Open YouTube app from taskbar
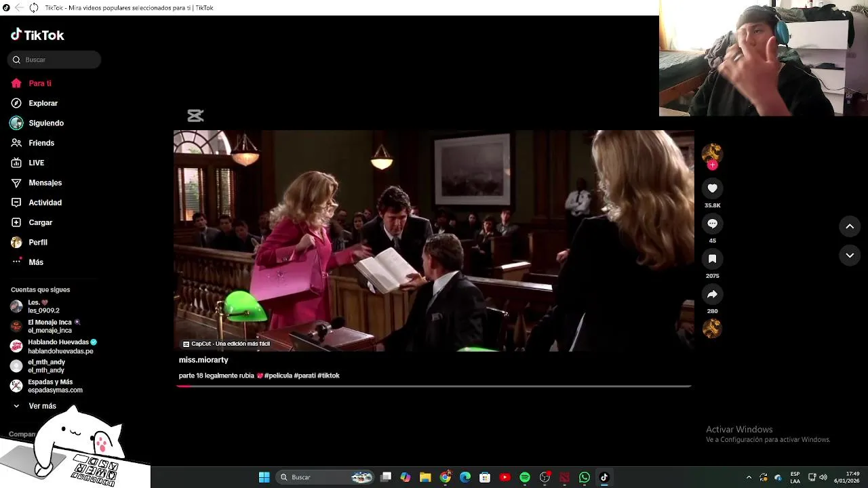Image resolution: width=868 pixels, height=488 pixels. 505,477
